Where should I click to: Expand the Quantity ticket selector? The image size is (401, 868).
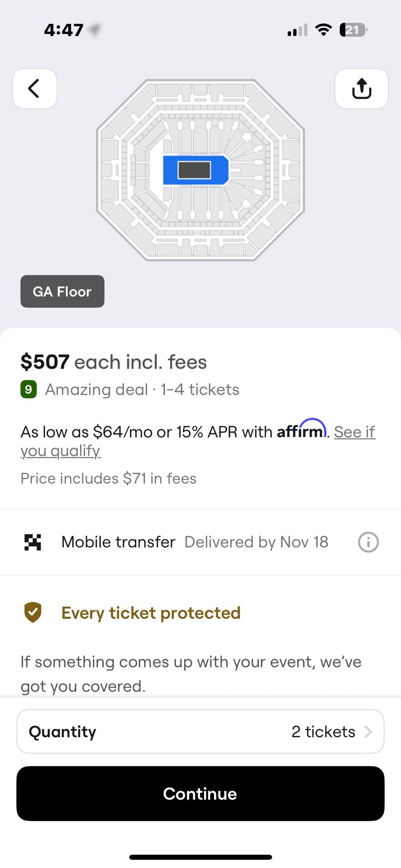[x=200, y=731]
